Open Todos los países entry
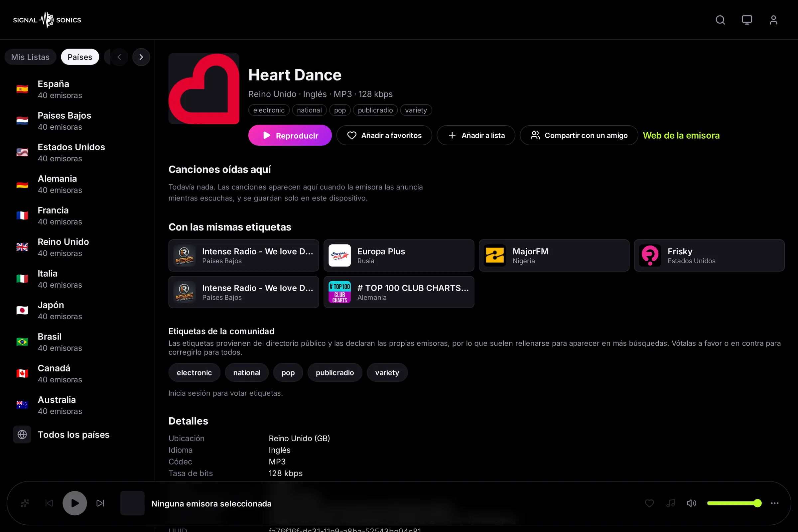 point(78,435)
